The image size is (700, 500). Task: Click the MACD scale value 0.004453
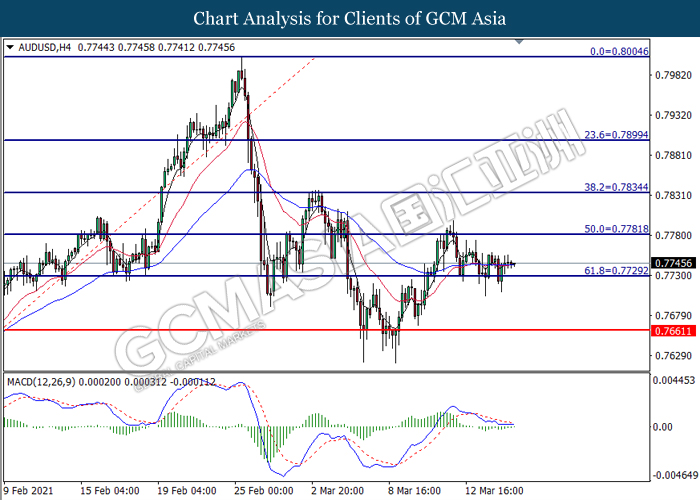pyautogui.click(x=674, y=380)
